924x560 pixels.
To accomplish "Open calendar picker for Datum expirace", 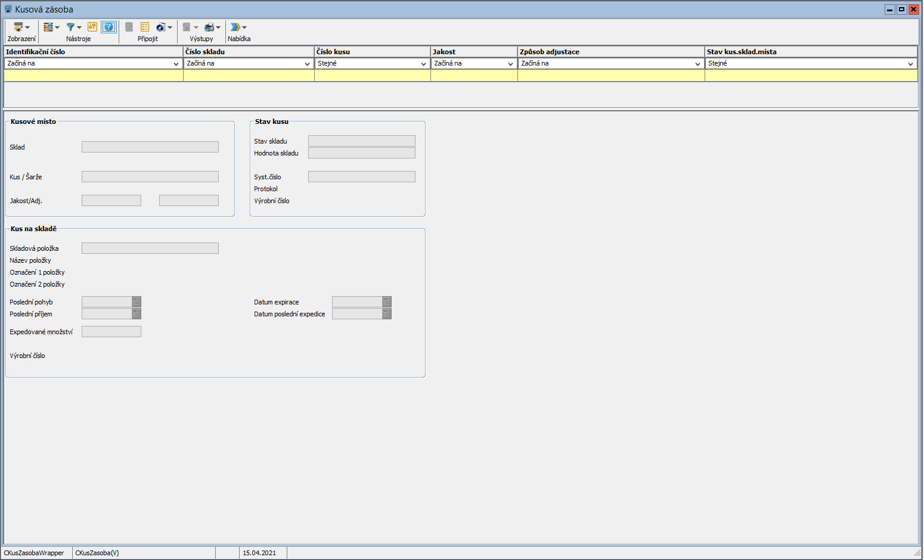I will click(x=387, y=302).
